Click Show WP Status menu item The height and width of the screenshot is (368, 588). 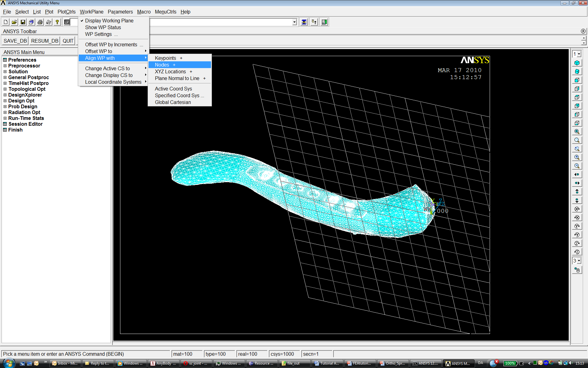tap(113, 27)
